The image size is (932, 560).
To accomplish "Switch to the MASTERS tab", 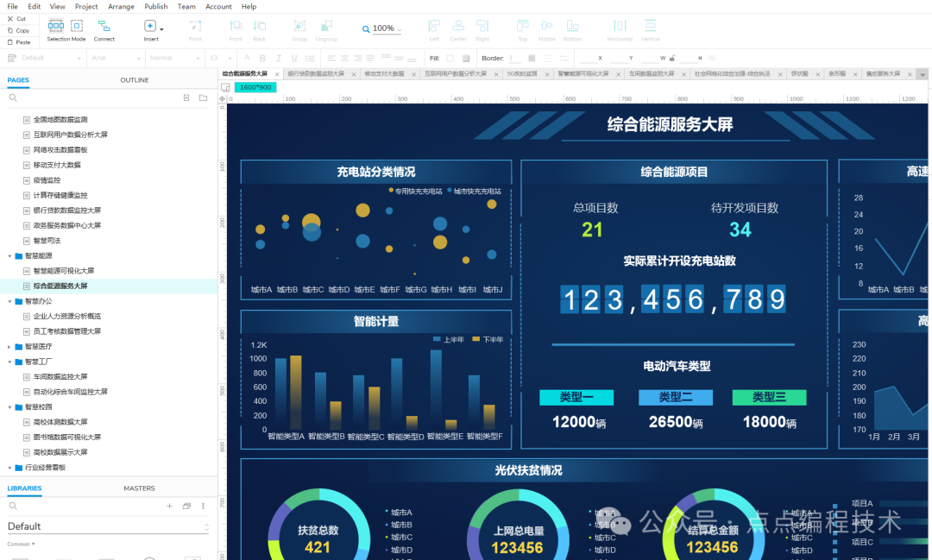I will click(x=139, y=488).
